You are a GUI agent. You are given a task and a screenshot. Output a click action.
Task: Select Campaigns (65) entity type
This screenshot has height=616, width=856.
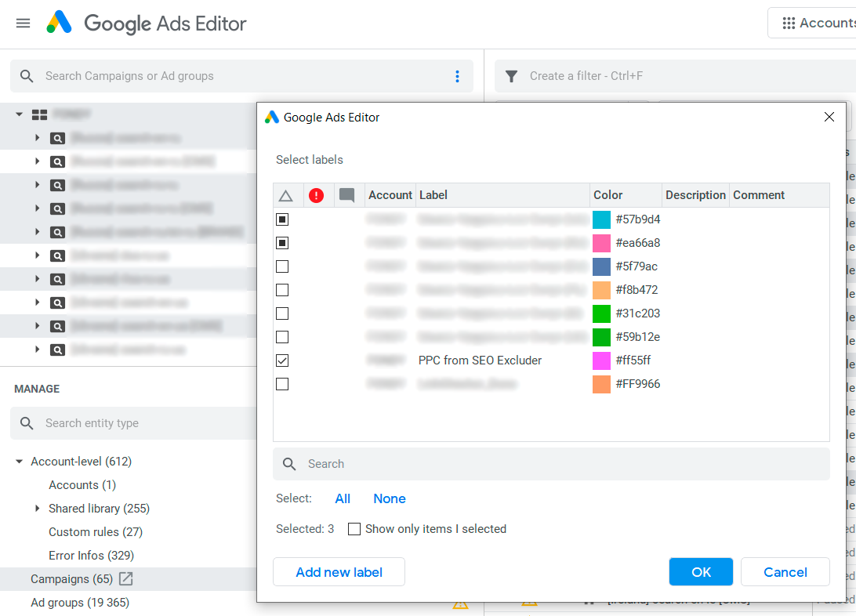coord(71,579)
